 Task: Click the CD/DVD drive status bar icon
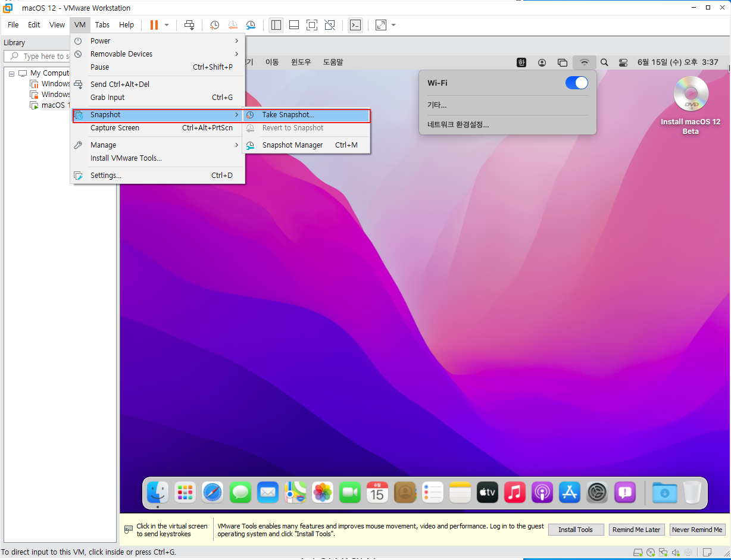pyautogui.click(x=651, y=552)
